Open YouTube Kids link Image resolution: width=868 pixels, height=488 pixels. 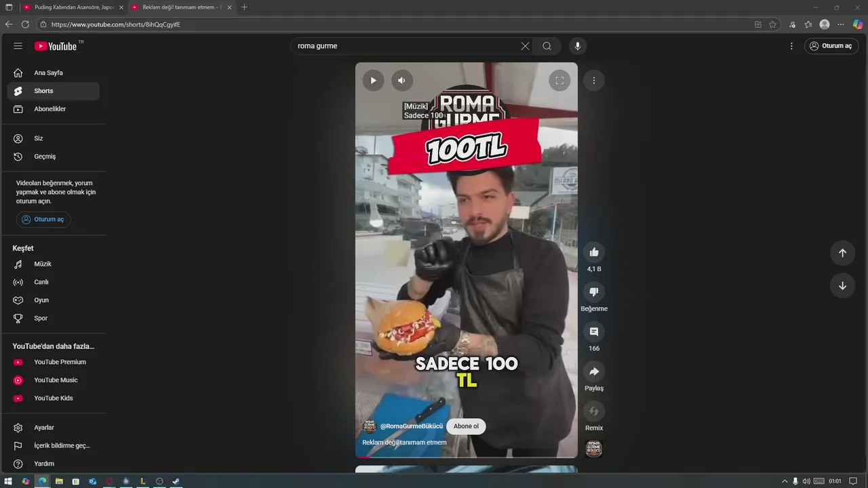54,399
